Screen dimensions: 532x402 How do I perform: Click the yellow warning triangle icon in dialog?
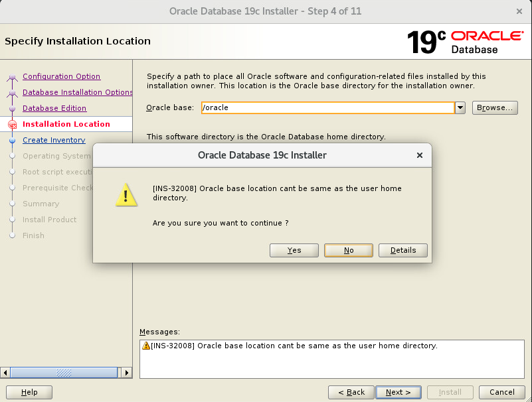126,195
